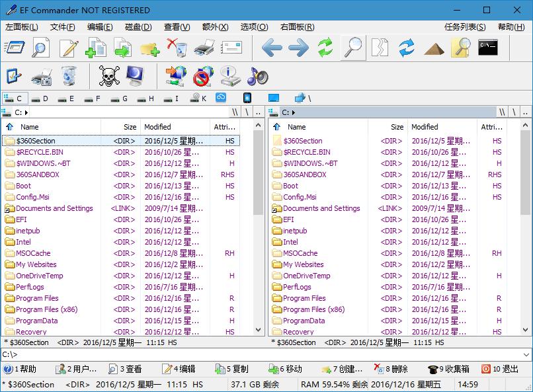Refresh the file list with green arrows icon
The height and width of the screenshot is (392, 533).
pyautogui.click(x=325, y=47)
